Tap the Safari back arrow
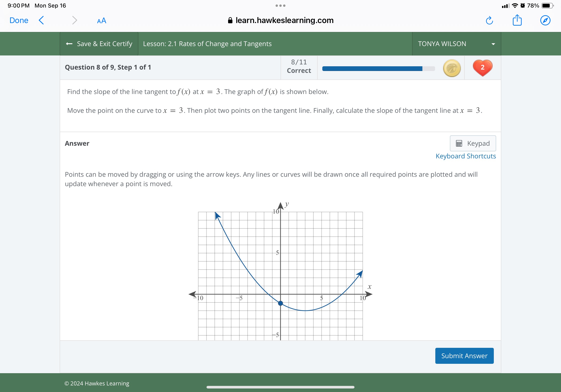Screen dimensions: 561x392 pyautogui.click(x=41, y=20)
